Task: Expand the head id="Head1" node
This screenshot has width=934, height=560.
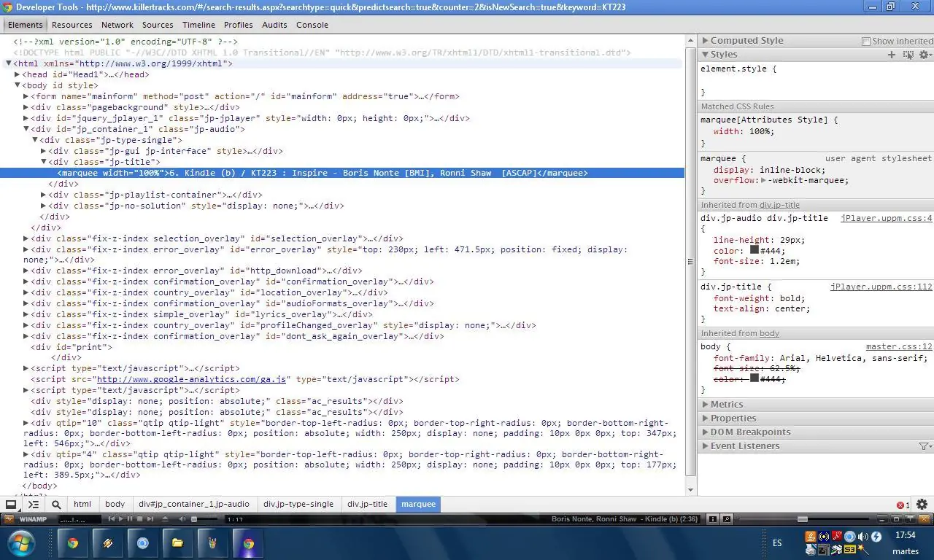Action: [18, 74]
